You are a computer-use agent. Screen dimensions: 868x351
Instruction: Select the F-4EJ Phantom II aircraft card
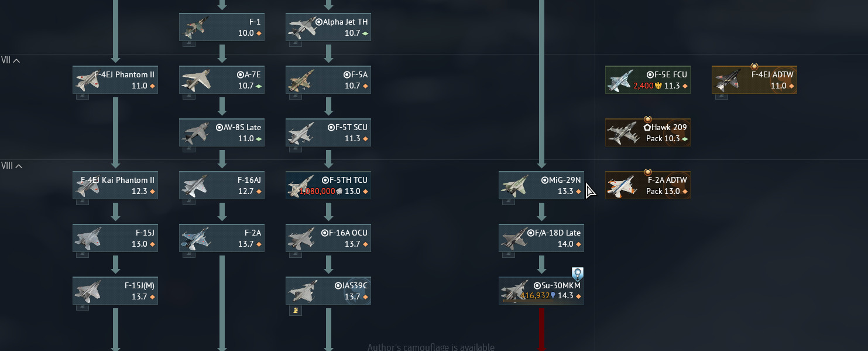pyautogui.click(x=115, y=80)
